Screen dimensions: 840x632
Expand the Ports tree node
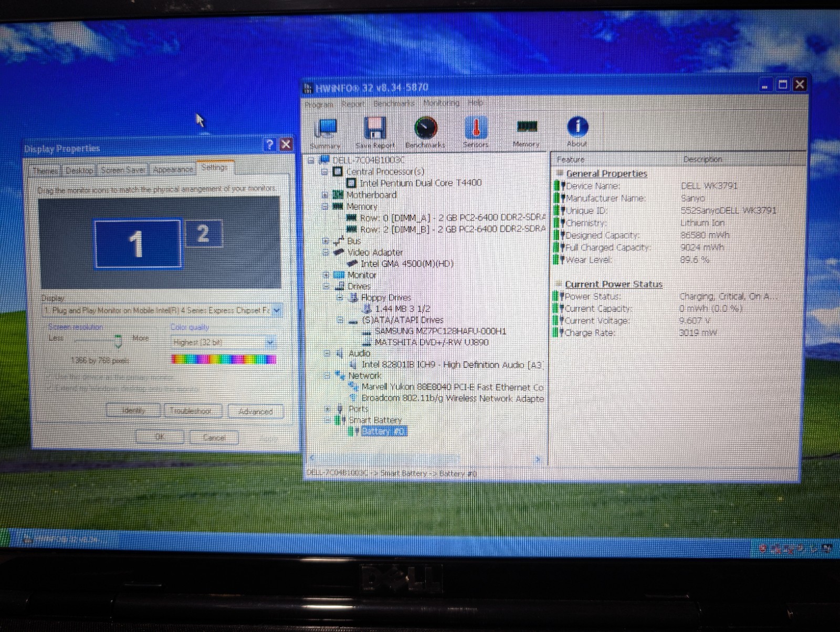(328, 409)
